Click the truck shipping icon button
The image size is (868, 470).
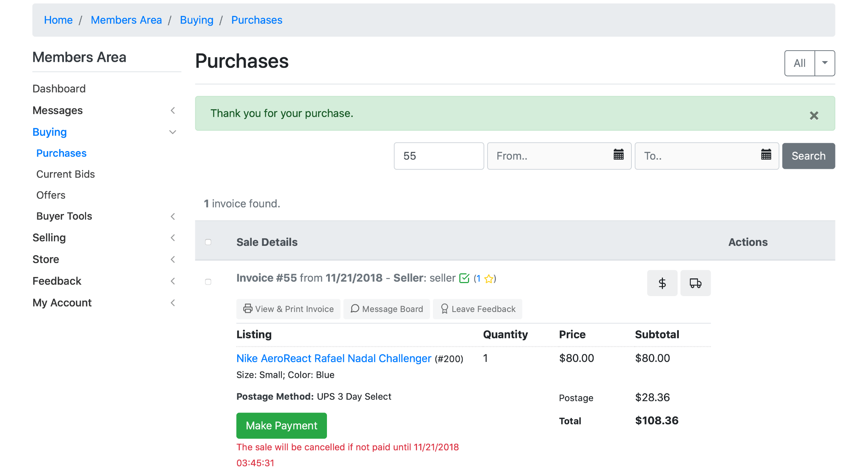coord(695,283)
